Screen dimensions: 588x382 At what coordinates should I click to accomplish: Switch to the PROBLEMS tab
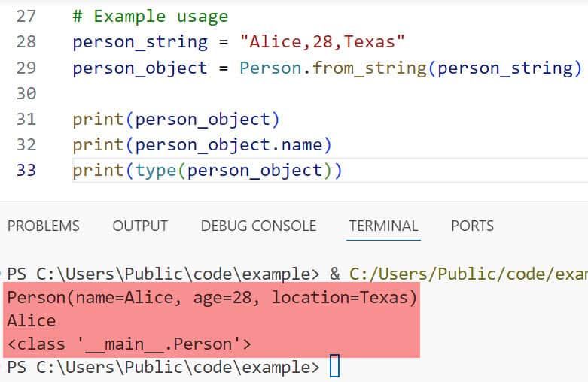pos(43,226)
